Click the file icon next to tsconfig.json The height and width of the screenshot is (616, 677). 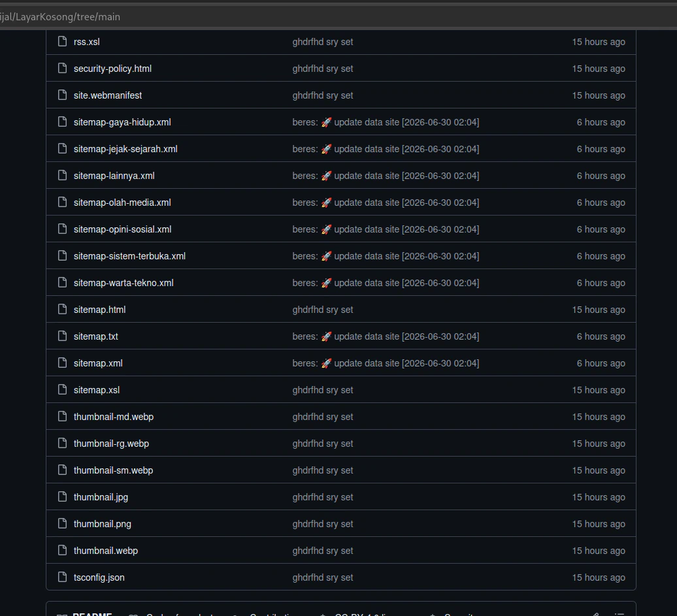[x=62, y=577]
